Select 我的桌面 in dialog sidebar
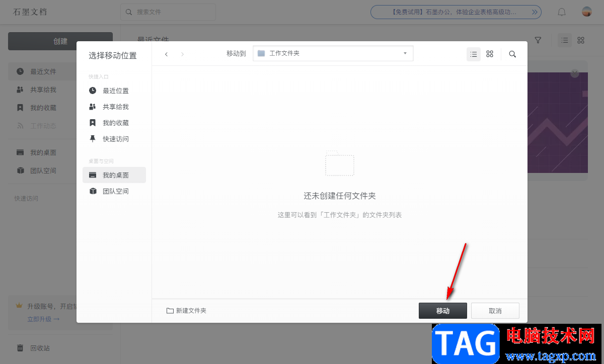The image size is (604, 364). (114, 175)
